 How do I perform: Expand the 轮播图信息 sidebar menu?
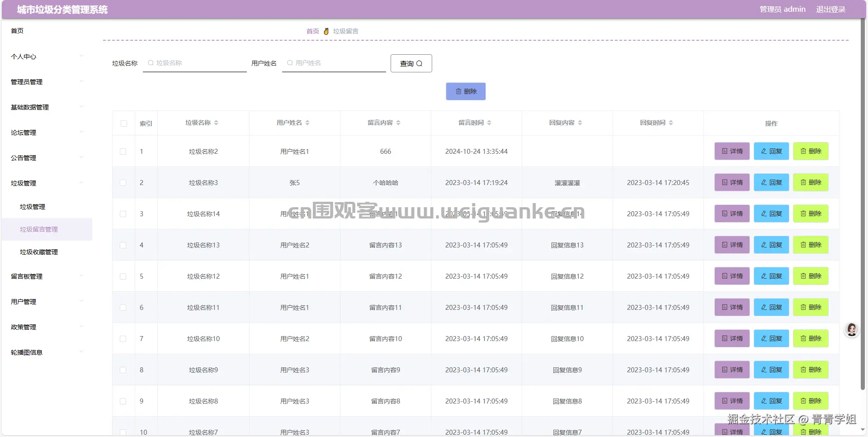tap(47, 352)
